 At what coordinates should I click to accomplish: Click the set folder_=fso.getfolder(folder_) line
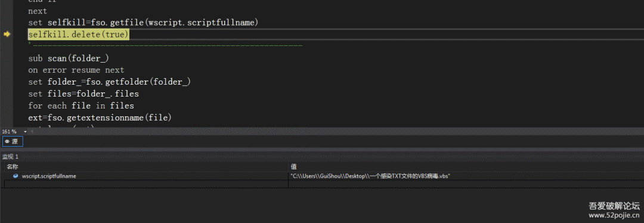(110, 82)
